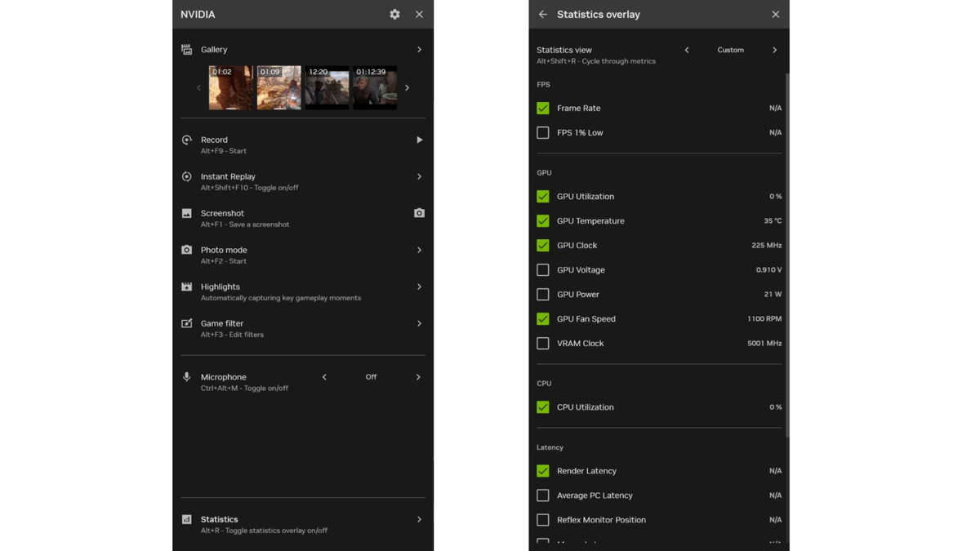Uncheck GPU Fan Speed statistic

pos(543,318)
